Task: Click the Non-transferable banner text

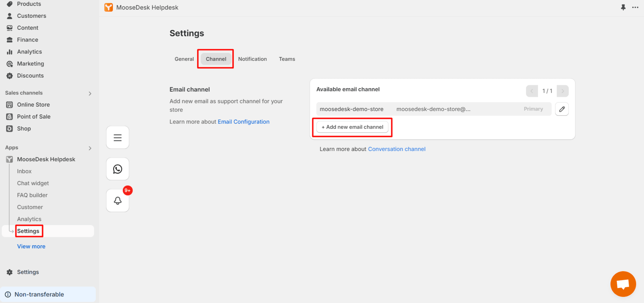Action: (x=39, y=295)
